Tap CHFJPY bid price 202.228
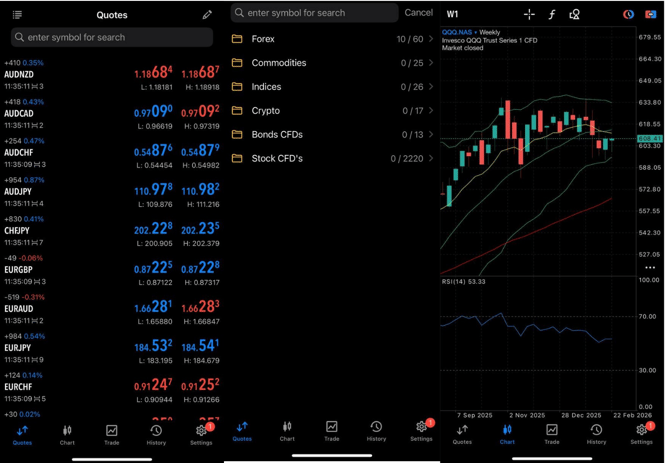 (x=154, y=229)
